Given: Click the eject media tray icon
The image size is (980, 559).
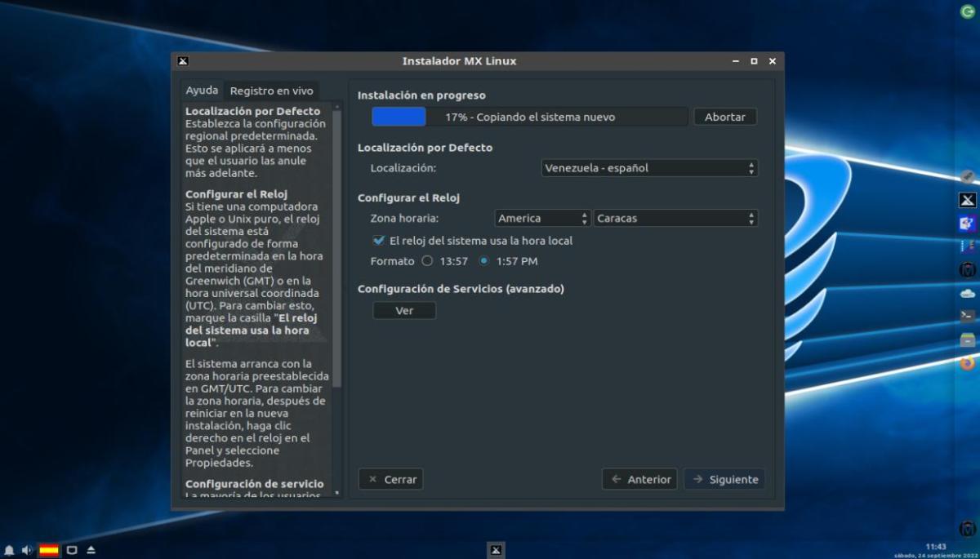Looking at the screenshot, I should click(91, 550).
